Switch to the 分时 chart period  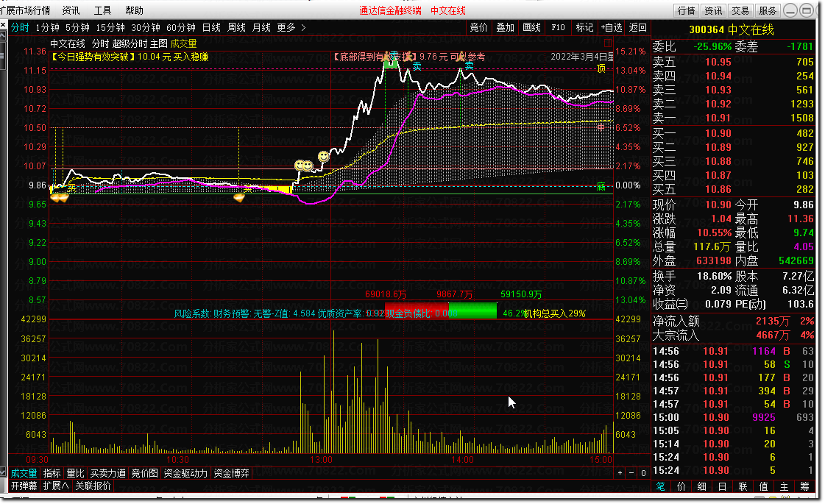point(20,27)
